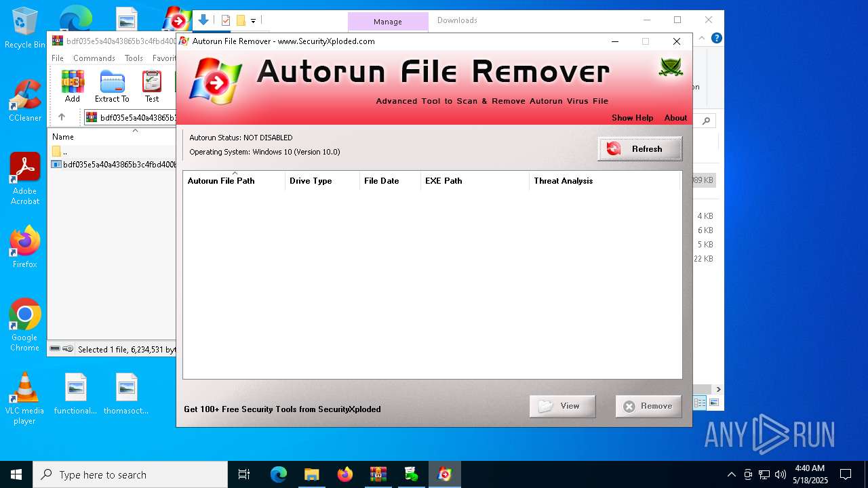Open the About link
Image resolution: width=868 pixels, height=488 pixels.
pyautogui.click(x=675, y=118)
